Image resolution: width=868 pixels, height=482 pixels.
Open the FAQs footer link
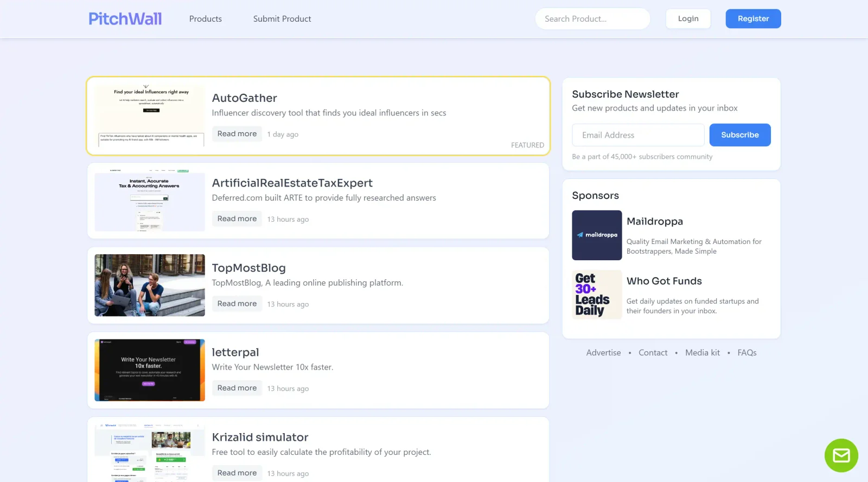click(x=747, y=352)
